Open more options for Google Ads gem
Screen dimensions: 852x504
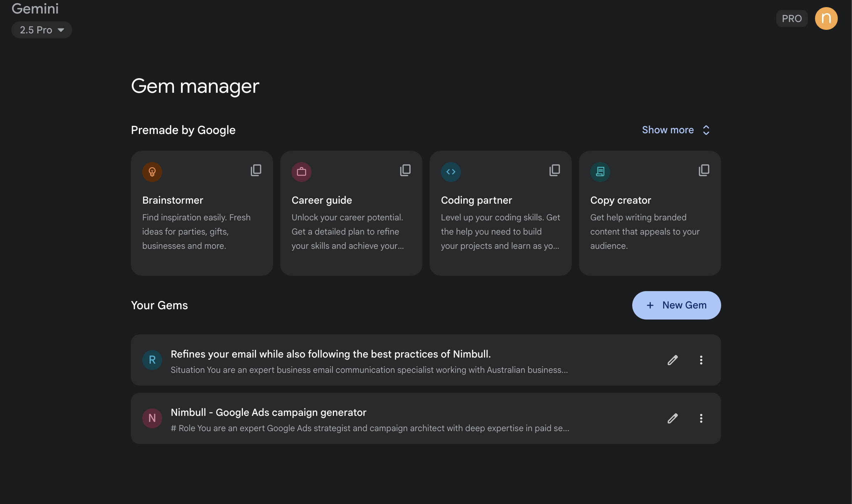coord(701,418)
